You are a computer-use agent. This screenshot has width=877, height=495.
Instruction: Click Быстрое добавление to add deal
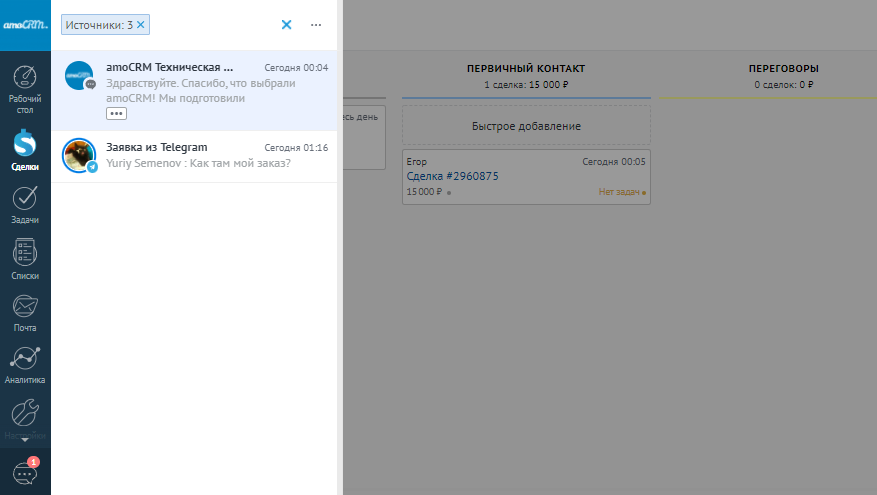(526, 127)
